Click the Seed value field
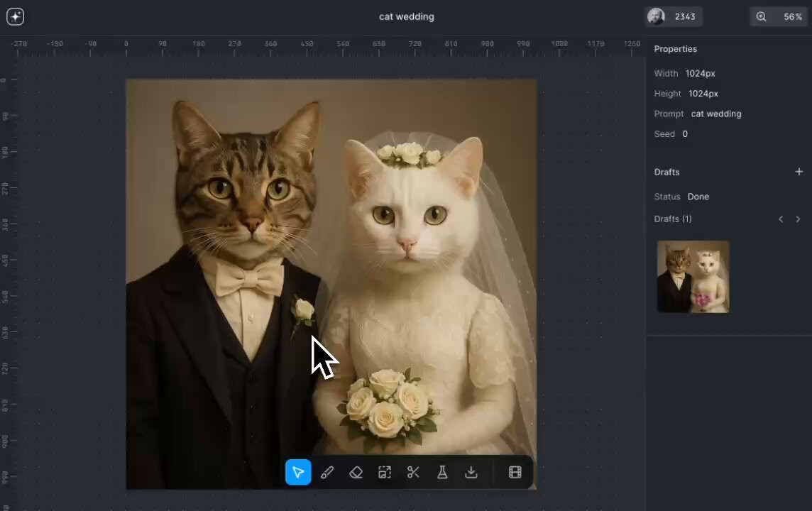This screenshot has height=511, width=812. (x=684, y=134)
